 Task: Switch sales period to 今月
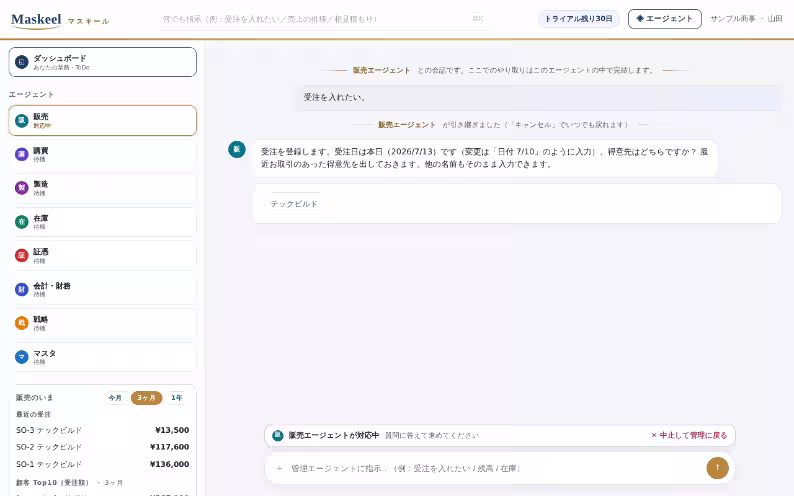[x=115, y=398]
